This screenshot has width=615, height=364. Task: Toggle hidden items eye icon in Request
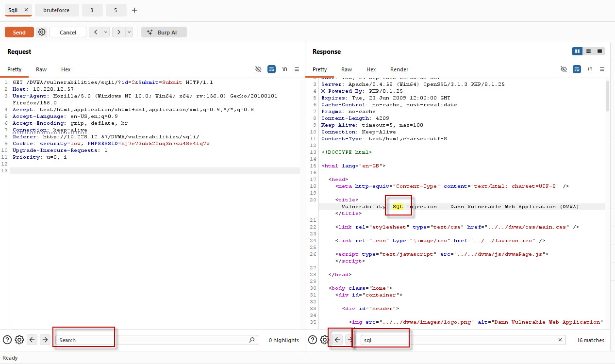[259, 69]
